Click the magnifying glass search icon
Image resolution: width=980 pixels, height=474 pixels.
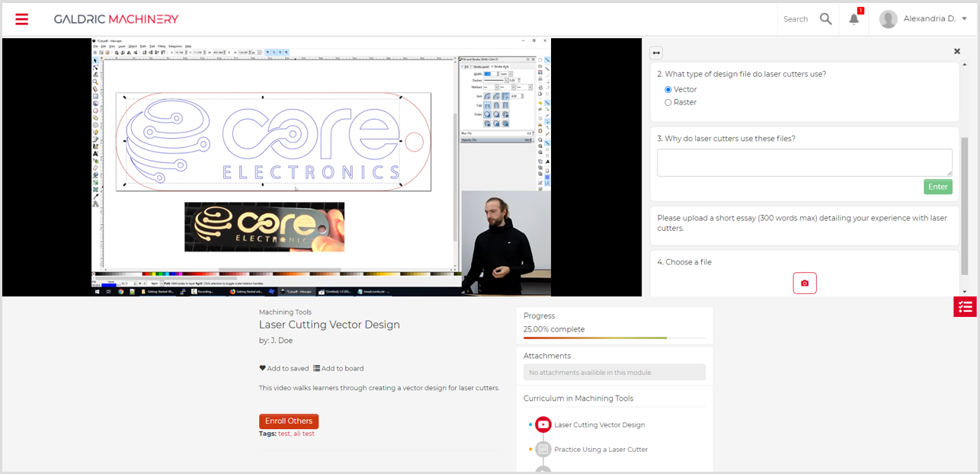tap(825, 19)
